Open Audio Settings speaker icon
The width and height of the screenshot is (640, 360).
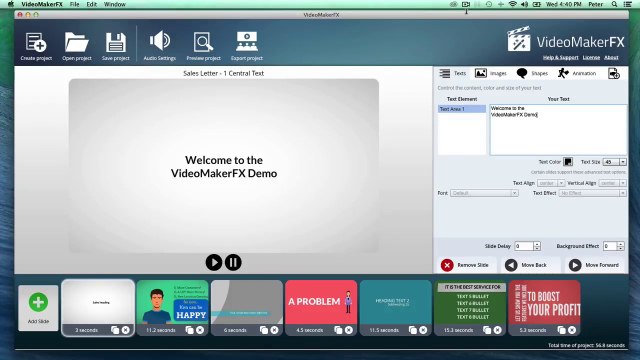point(160,41)
